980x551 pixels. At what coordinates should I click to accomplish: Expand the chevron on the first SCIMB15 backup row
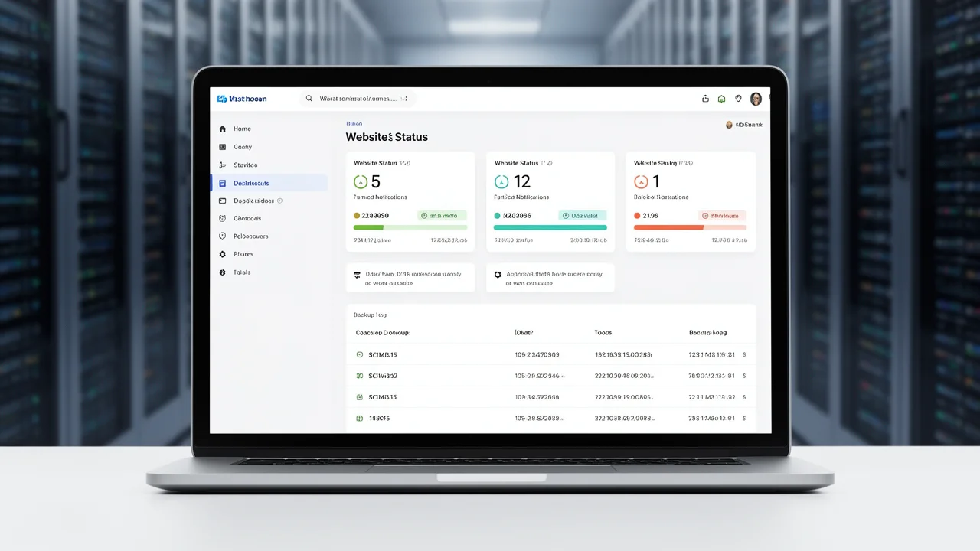(x=743, y=354)
